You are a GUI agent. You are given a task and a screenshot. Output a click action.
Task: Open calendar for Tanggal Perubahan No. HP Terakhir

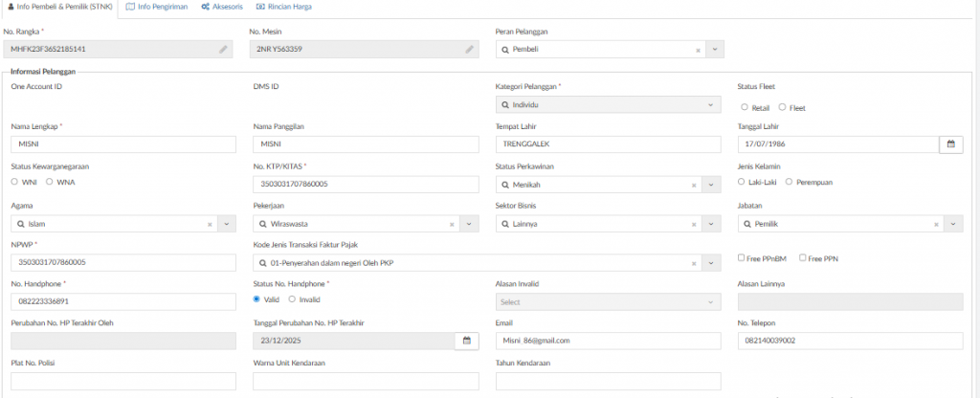[467, 341]
